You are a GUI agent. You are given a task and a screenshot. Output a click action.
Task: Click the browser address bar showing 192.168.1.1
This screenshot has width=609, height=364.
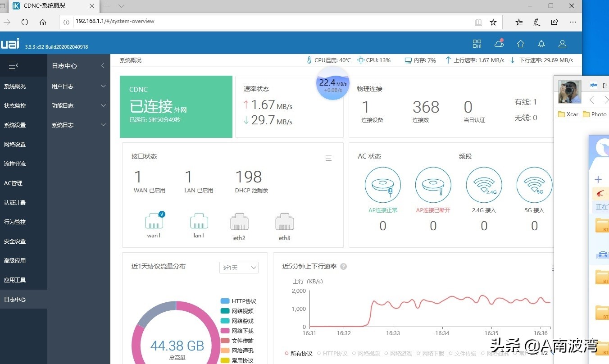135,21
